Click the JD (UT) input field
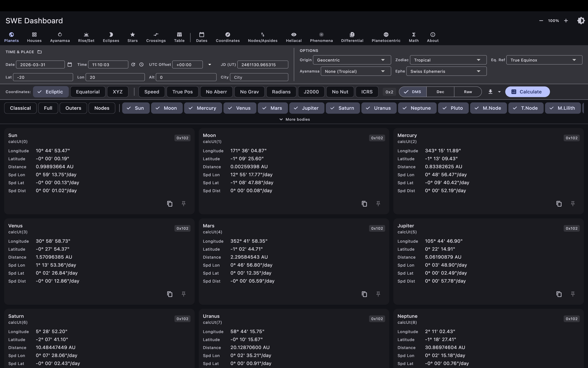 click(x=263, y=64)
